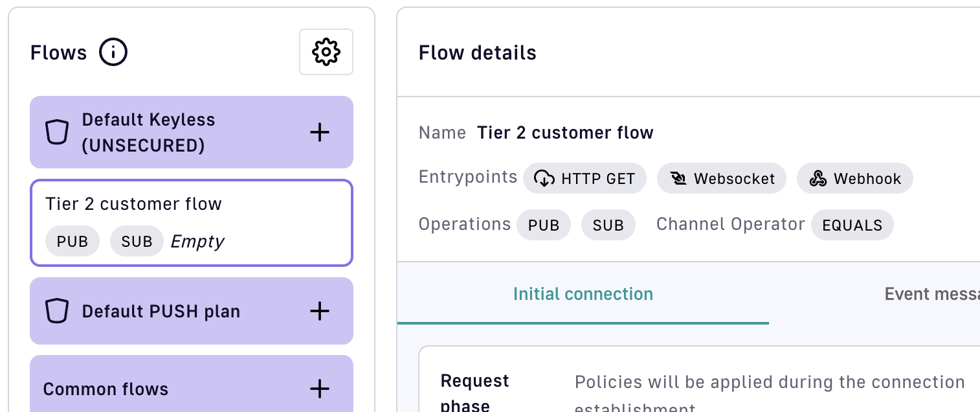Add a new Common flow
The image size is (980, 412).
(320, 389)
